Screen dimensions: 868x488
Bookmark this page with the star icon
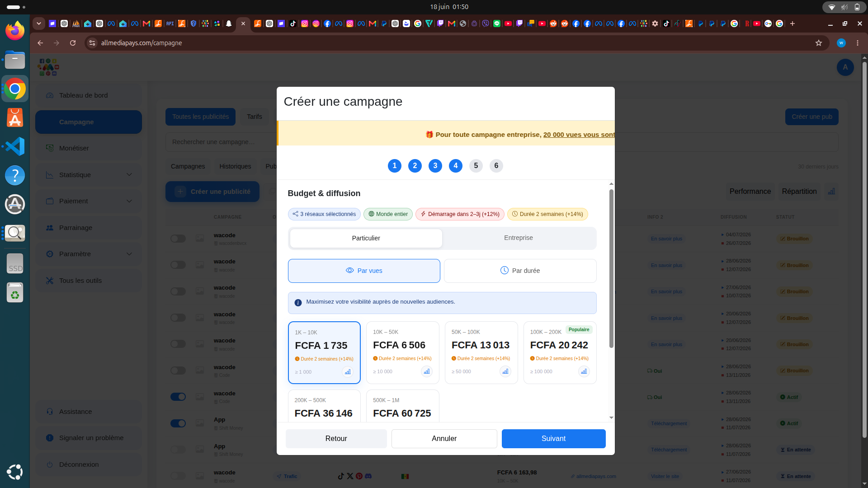(x=818, y=43)
